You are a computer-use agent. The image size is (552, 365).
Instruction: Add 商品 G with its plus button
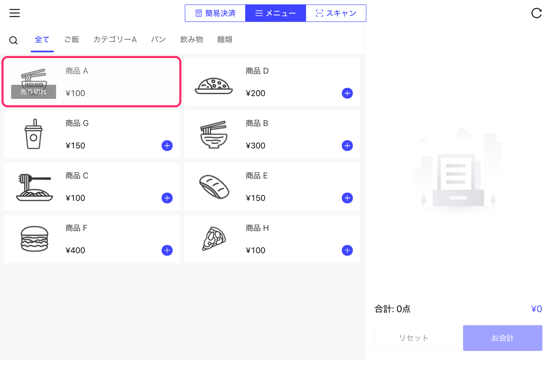tap(167, 145)
